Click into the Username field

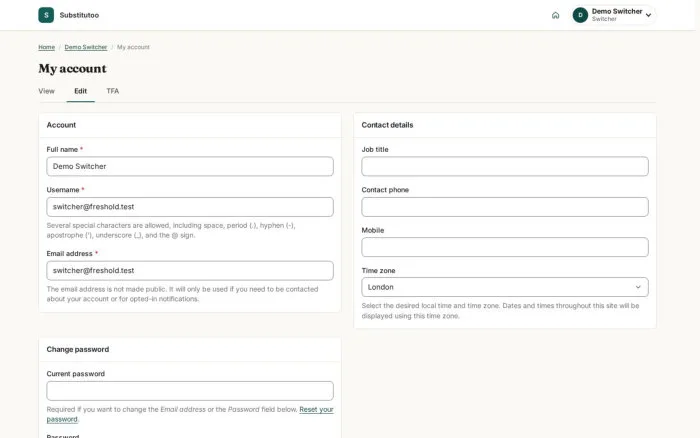(190, 207)
